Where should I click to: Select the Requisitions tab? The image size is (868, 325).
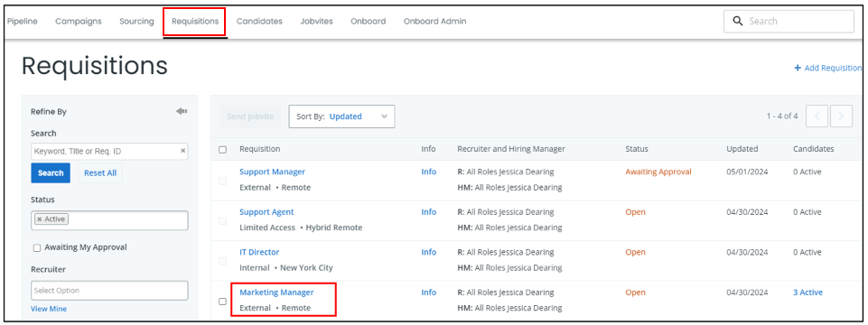pos(195,21)
